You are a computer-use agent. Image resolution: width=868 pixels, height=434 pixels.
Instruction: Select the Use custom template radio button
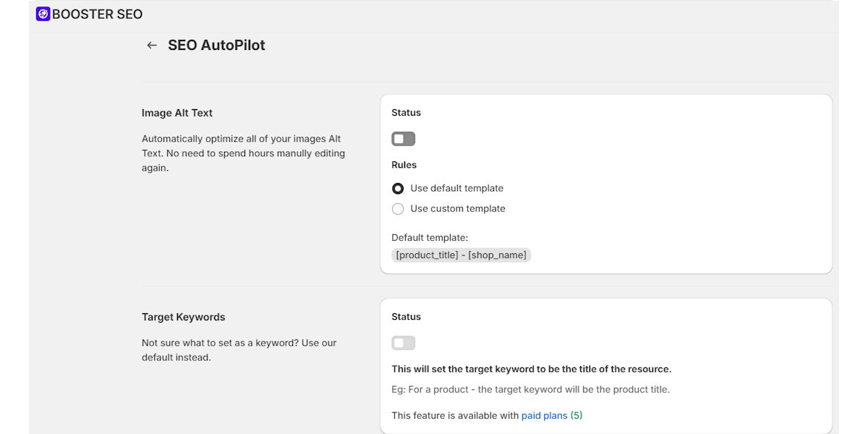[x=398, y=208]
